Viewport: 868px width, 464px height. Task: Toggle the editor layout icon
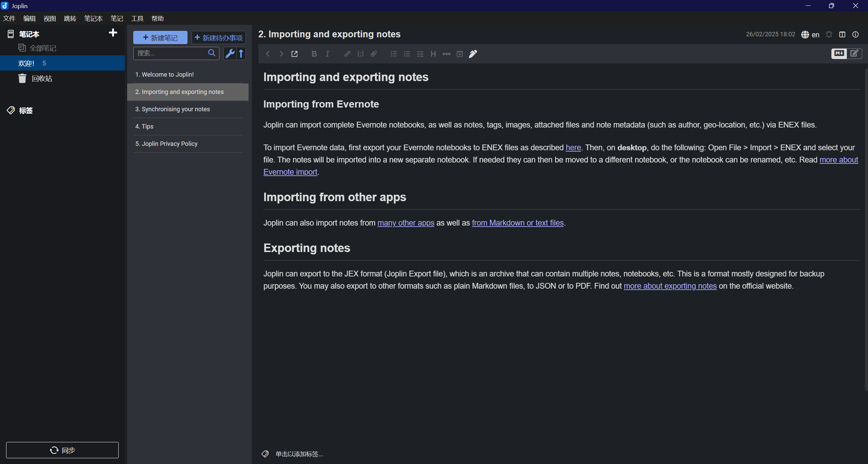click(842, 34)
